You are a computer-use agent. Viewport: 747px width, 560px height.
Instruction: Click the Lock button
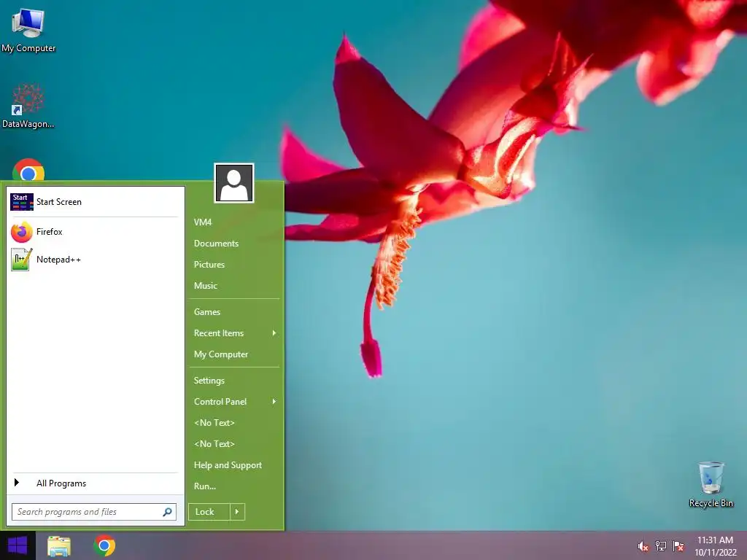pos(209,512)
